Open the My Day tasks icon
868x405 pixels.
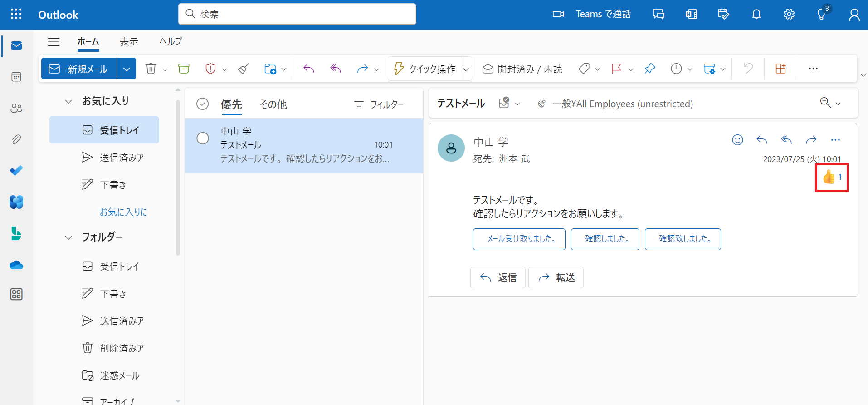click(724, 15)
